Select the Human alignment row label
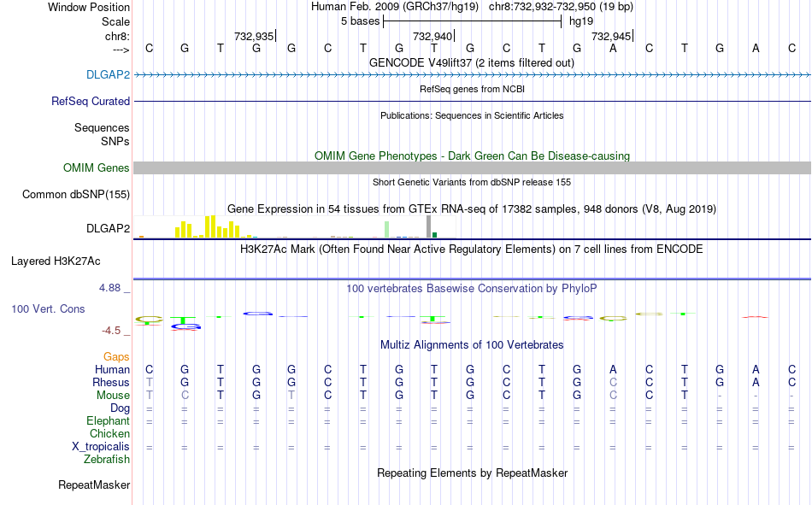Screen dimensions: 812x505 coord(112,369)
